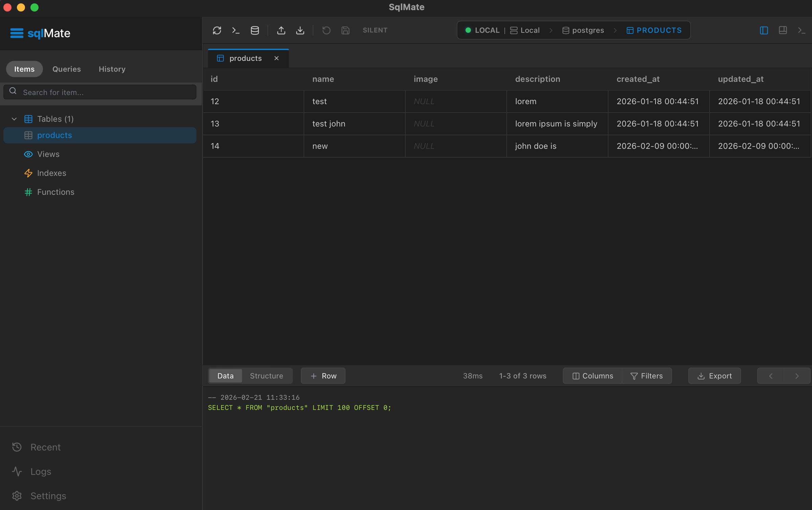Click the database cylinder icon in toolbar
Image resolution: width=812 pixels, height=510 pixels.
(x=255, y=30)
